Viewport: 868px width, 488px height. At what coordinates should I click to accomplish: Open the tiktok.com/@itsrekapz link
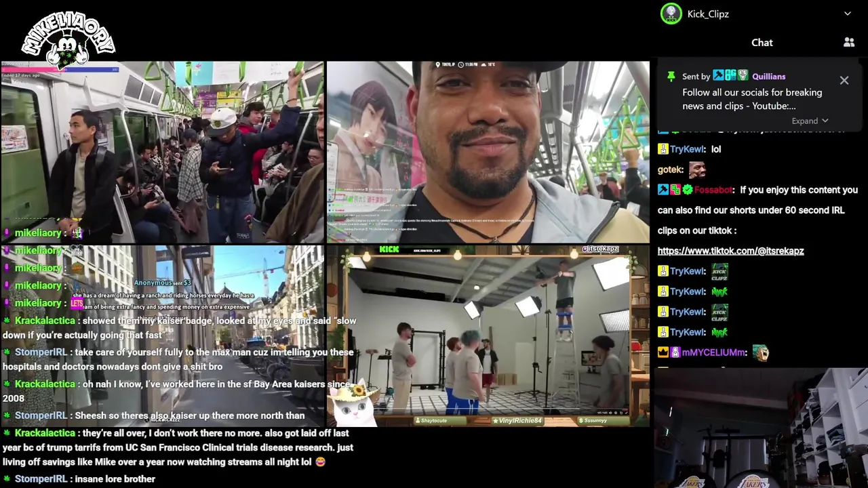(x=730, y=251)
